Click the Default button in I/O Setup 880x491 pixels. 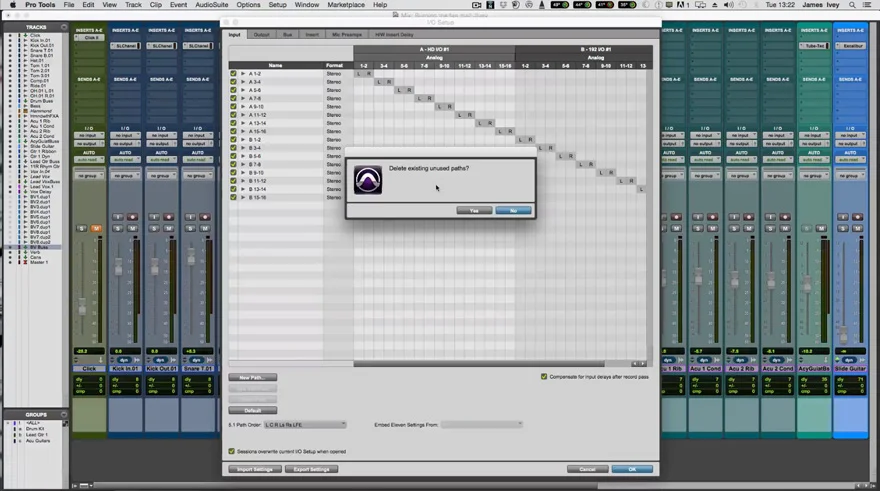pyautogui.click(x=253, y=410)
